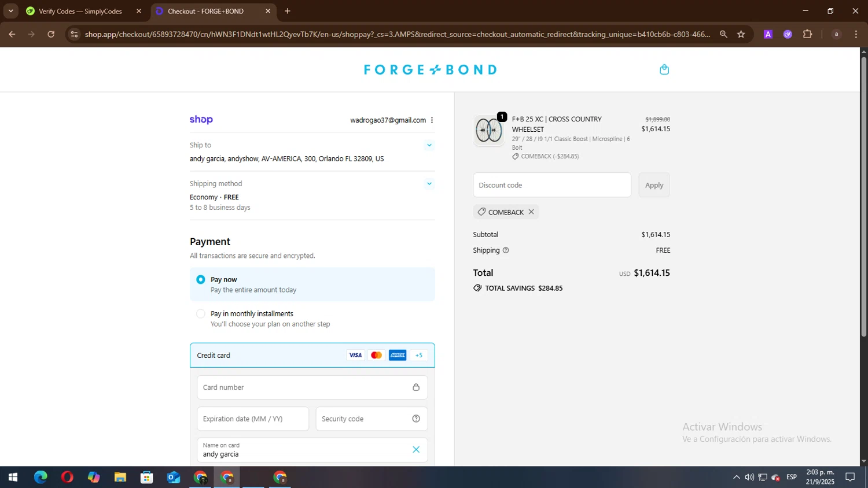The image size is (868, 488).
Task: Click the Apply discount button
Action: coord(654,185)
